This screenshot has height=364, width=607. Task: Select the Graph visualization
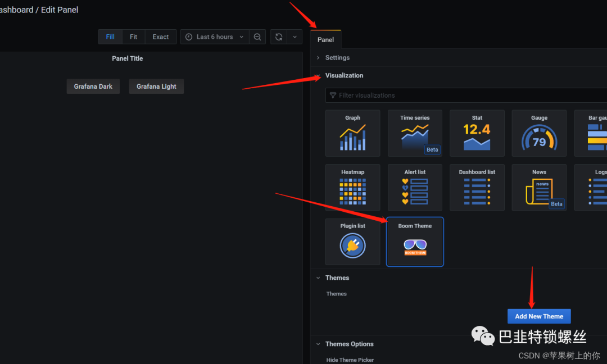pyautogui.click(x=352, y=133)
